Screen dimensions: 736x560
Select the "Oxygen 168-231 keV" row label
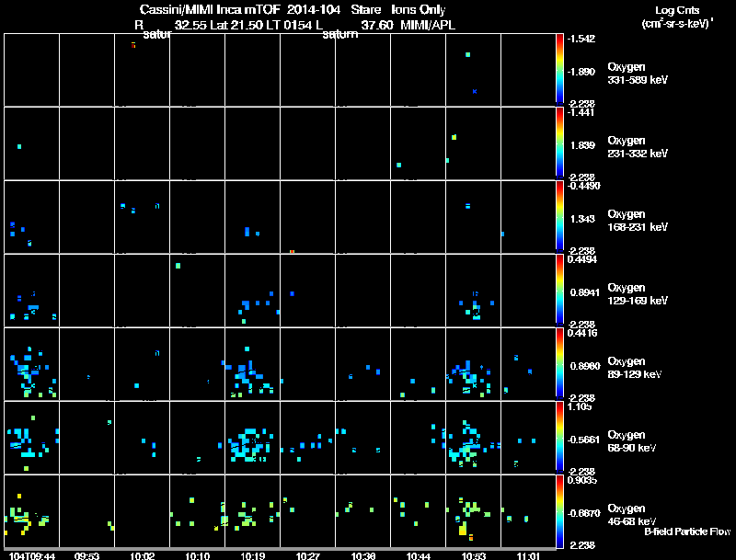pyautogui.click(x=638, y=221)
